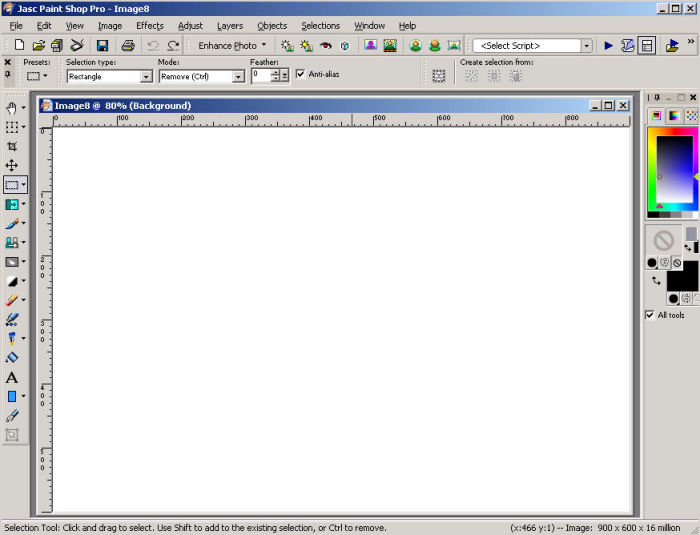Select the Pan hand tool
The image size is (700, 535).
(x=12, y=108)
